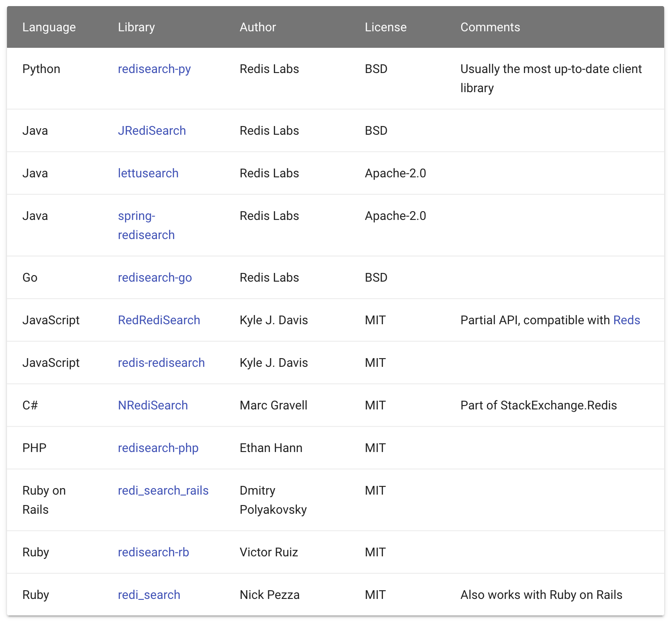Click the Language column header

(x=49, y=27)
